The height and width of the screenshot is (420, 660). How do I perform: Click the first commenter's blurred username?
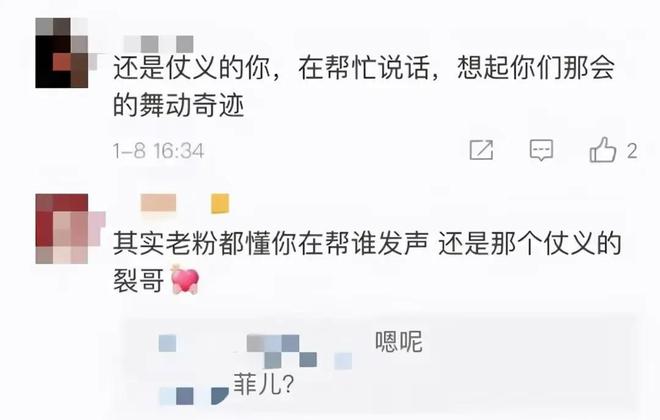[159, 43]
